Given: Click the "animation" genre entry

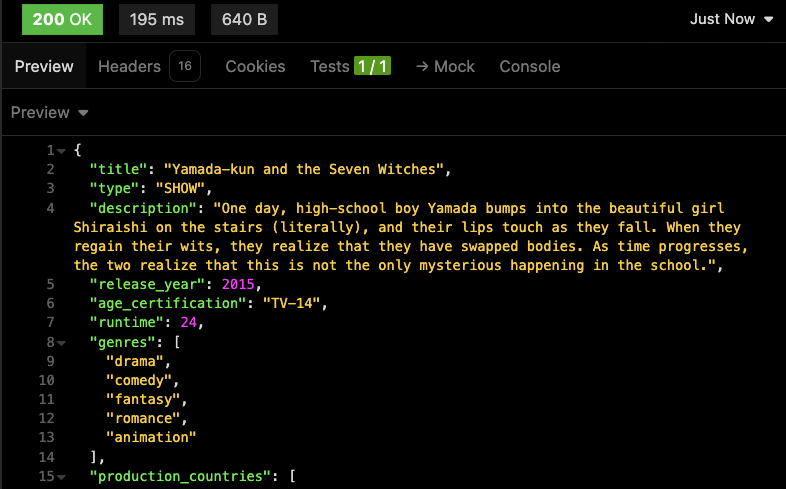Looking at the screenshot, I should point(151,437).
